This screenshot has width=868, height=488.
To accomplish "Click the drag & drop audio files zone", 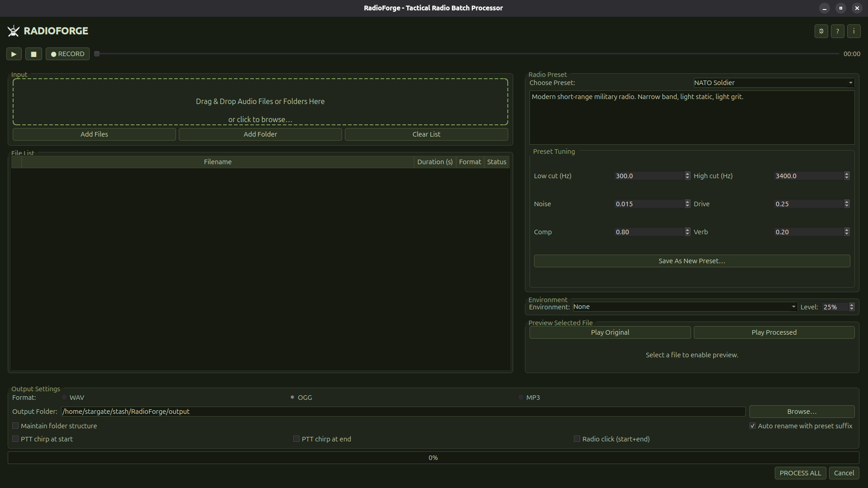I will pos(260,102).
